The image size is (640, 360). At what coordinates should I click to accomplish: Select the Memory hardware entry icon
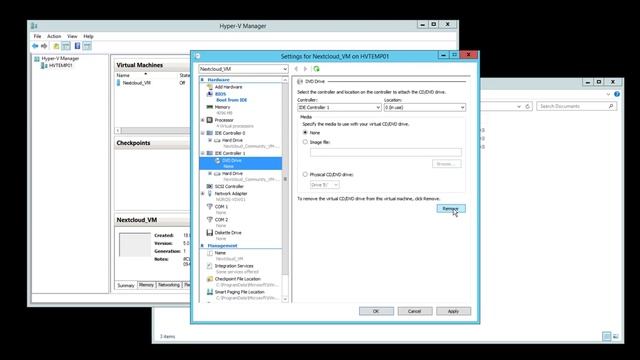(x=210, y=107)
